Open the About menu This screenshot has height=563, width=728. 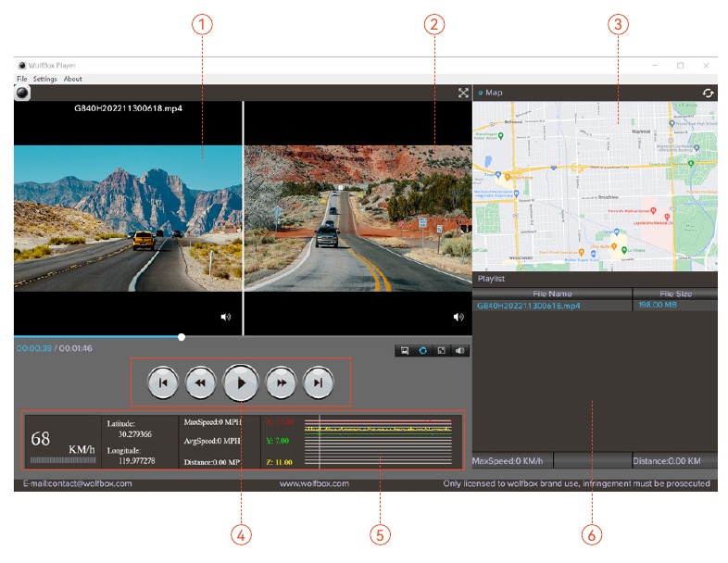72,79
